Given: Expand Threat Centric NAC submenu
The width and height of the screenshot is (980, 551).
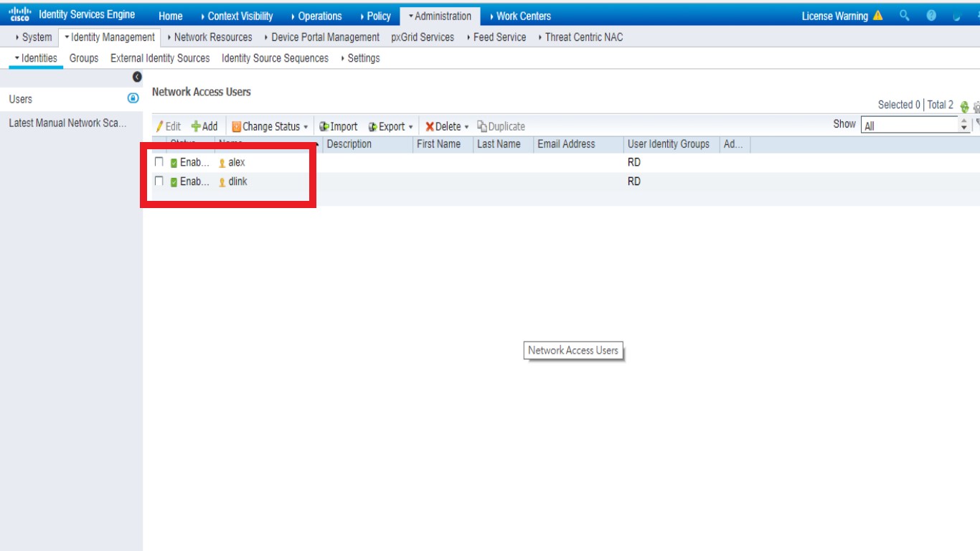Looking at the screenshot, I should 580,37.
